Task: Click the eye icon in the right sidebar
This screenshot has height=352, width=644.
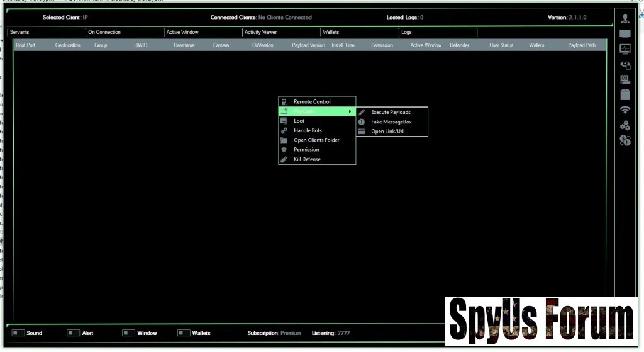Action: tap(625, 64)
